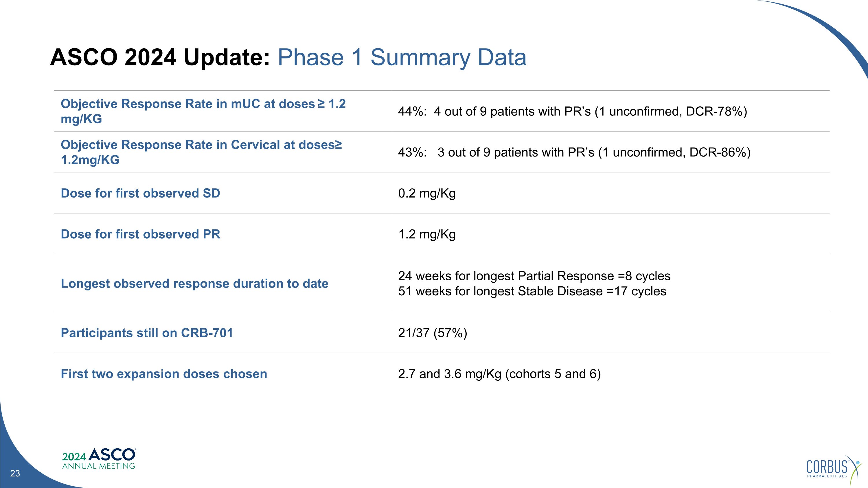Viewport: 868px width, 488px height.
Task: Click the '1.2 mg/Kg' value
Action: tap(426, 234)
